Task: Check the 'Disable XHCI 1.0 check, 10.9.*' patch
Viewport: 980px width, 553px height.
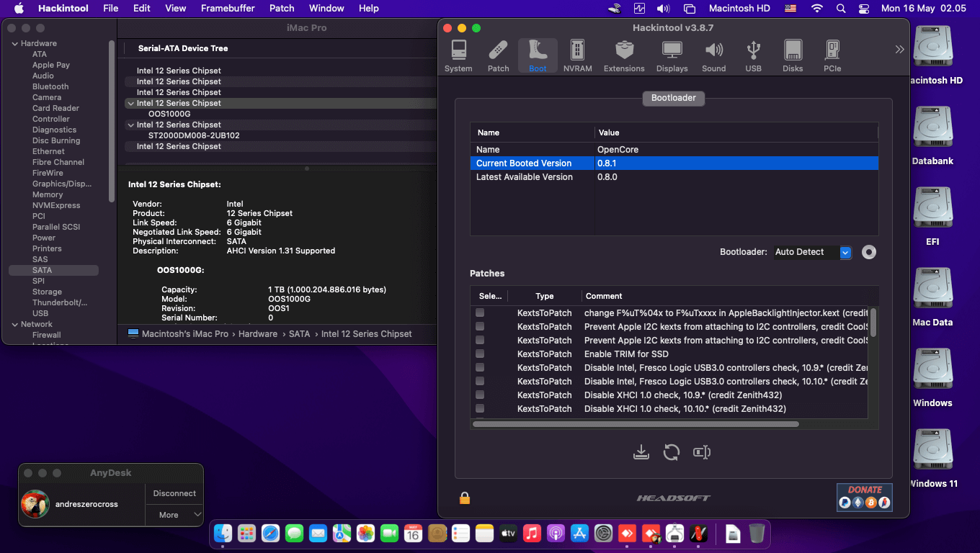Action: pos(480,395)
